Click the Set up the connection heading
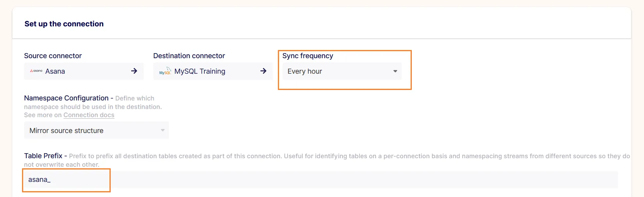The image size is (644, 197). pos(64,24)
